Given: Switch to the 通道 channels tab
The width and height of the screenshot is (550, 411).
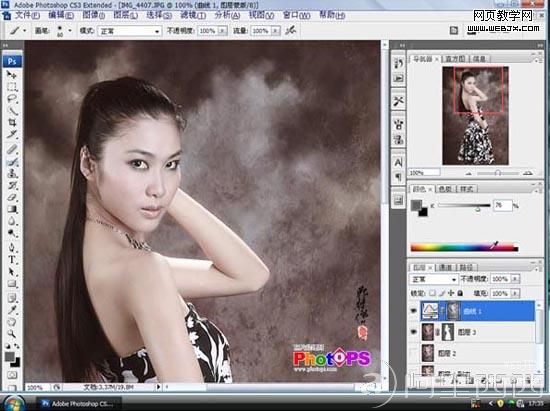Looking at the screenshot, I should 445,268.
